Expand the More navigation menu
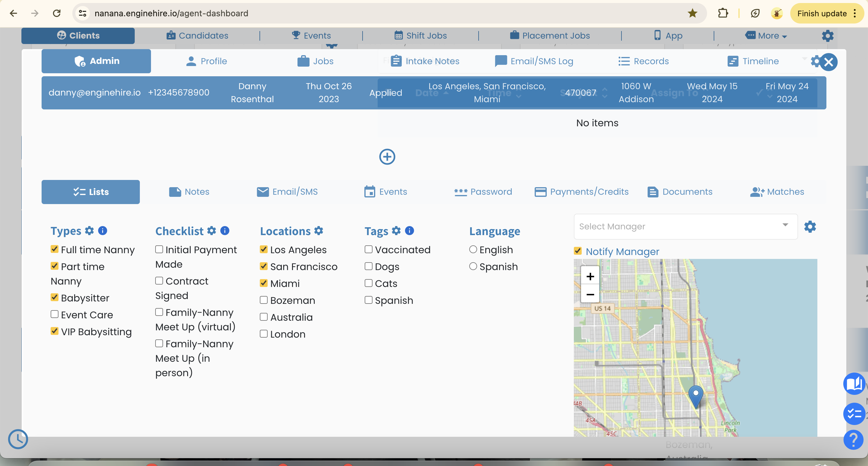 coord(766,35)
